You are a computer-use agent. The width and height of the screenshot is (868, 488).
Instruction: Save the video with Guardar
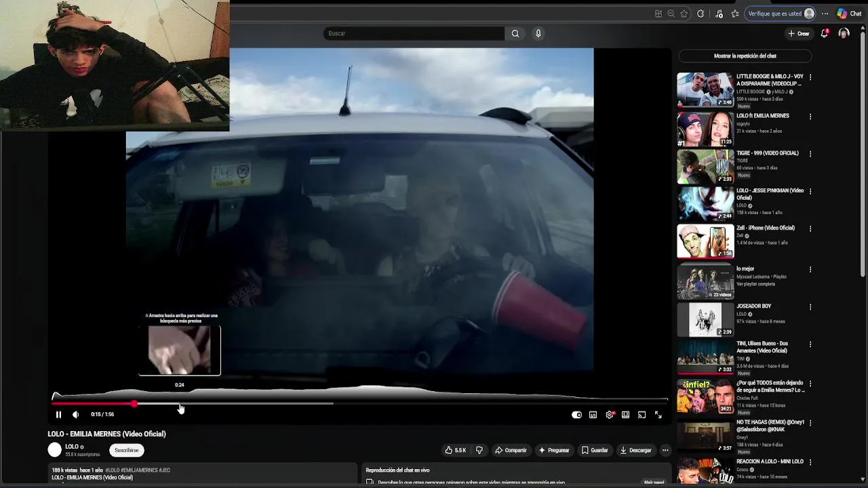click(595, 450)
